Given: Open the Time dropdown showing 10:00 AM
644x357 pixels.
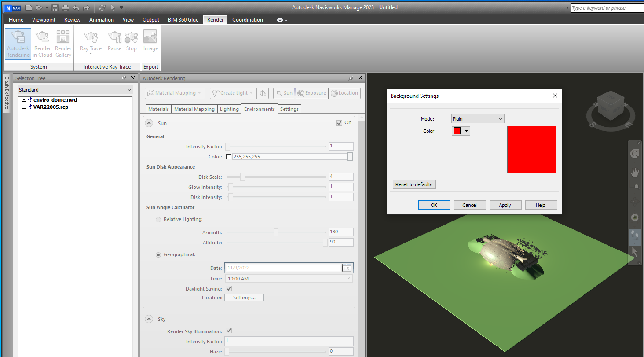Looking at the screenshot, I should click(x=289, y=279).
